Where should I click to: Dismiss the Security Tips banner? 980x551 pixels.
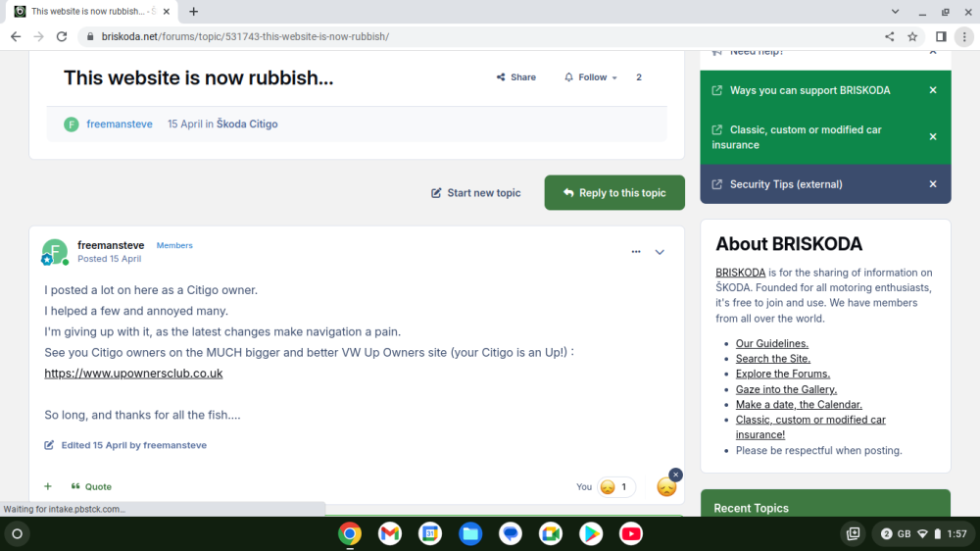coord(933,184)
